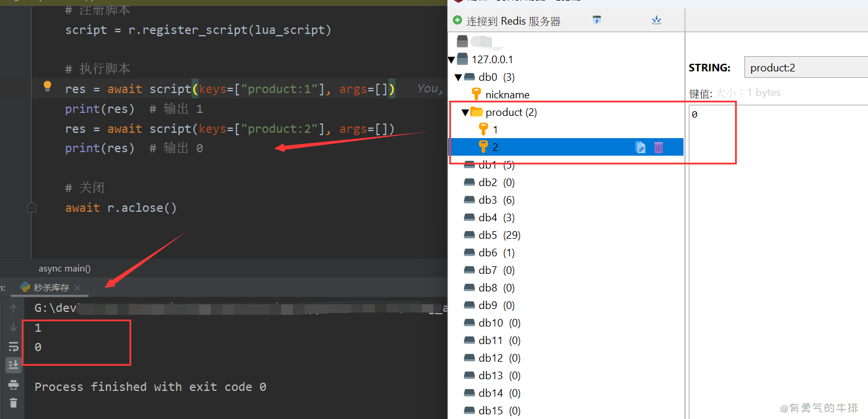Collapse the product folder namespace
Image resolution: width=868 pixels, height=419 pixels.
click(465, 112)
